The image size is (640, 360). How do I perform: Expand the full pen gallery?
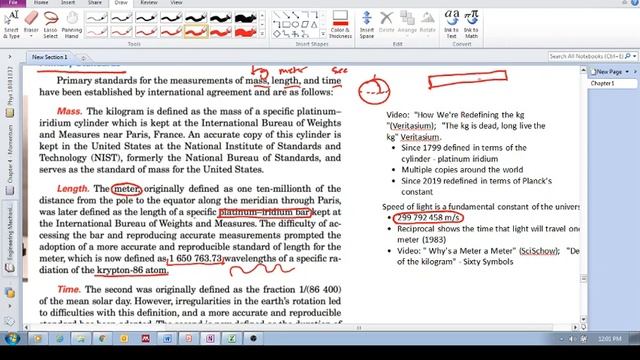point(262,34)
